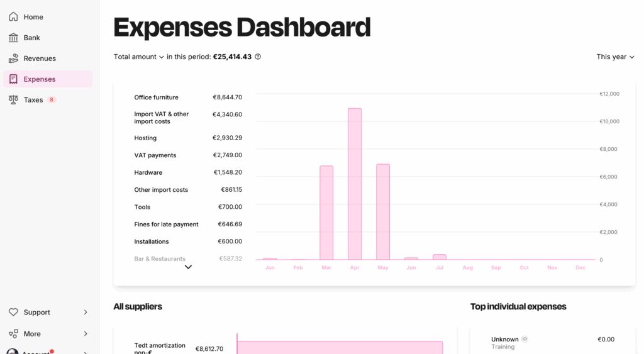Click the Home house icon

point(13,17)
